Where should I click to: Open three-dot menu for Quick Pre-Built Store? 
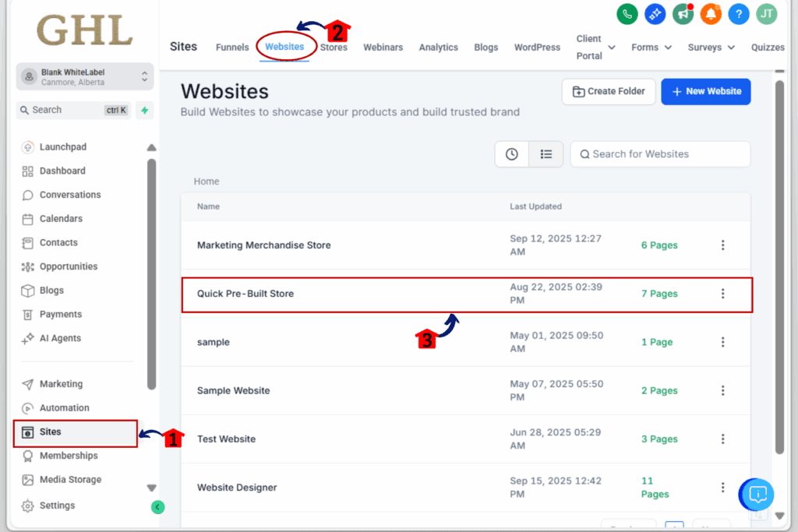point(722,294)
